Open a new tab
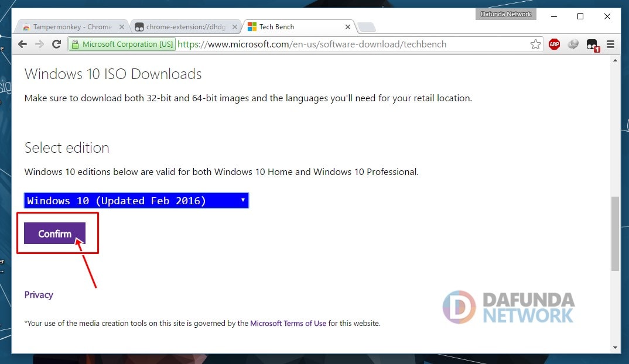Screen dimensions: 629x364 [x=366, y=27]
